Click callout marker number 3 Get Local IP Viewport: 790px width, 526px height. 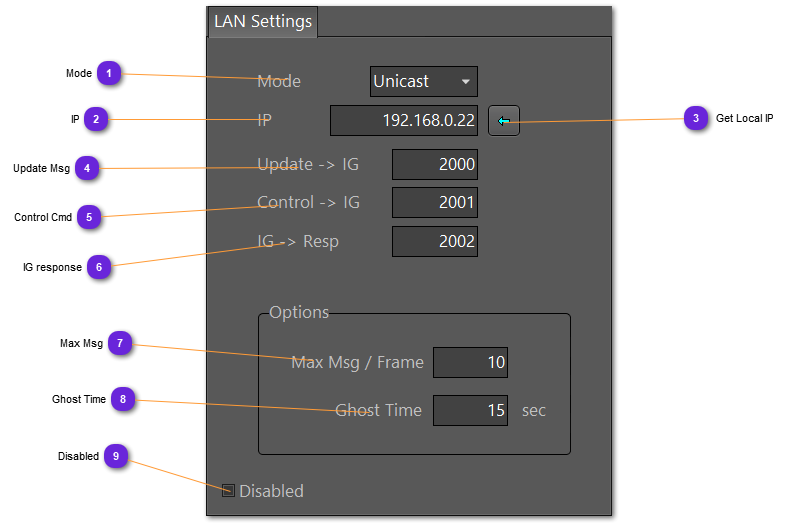pyautogui.click(x=695, y=118)
